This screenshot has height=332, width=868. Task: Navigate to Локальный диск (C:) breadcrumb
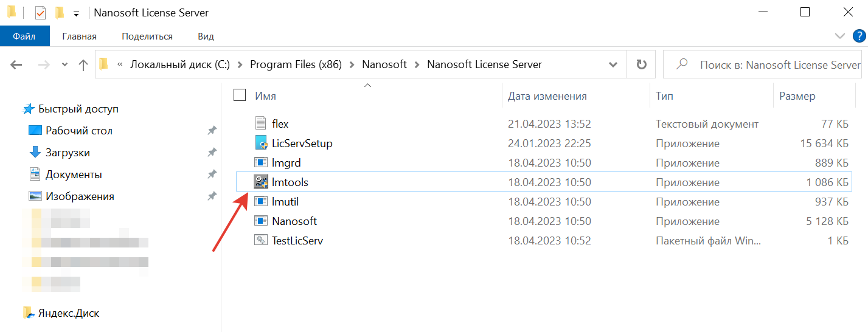pos(180,64)
